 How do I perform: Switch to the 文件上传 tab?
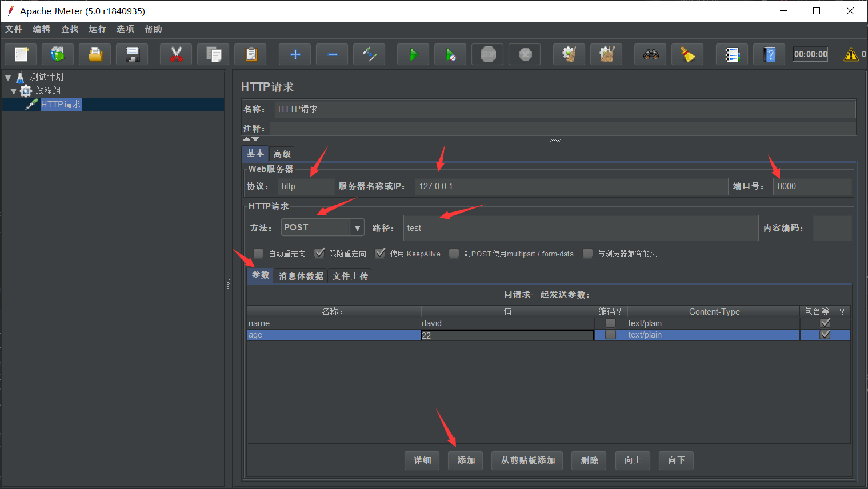(x=350, y=276)
